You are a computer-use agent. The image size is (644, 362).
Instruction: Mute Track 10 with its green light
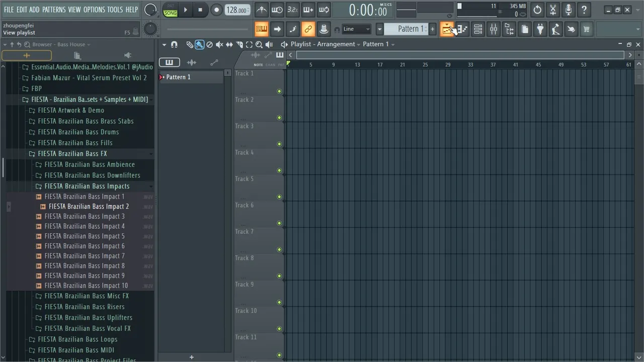279,329
